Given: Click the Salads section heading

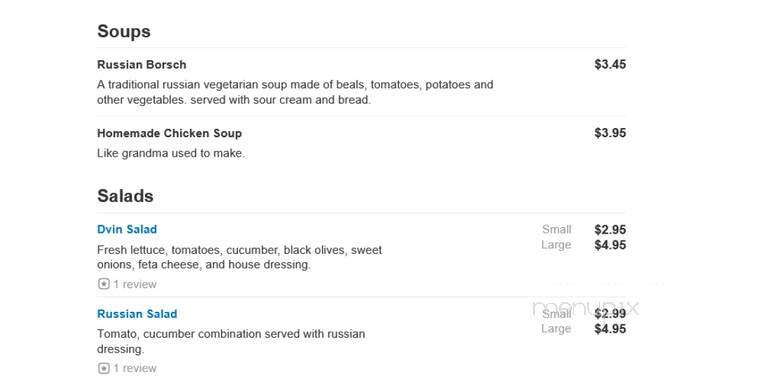Looking at the screenshot, I should click(125, 196).
